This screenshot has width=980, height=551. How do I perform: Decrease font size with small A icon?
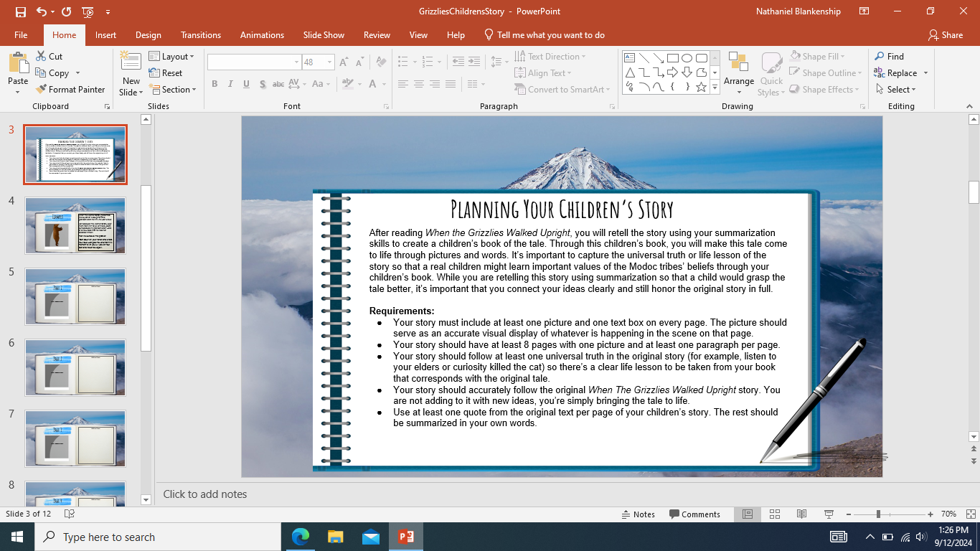pyautogui.click(x=360, y=62)
